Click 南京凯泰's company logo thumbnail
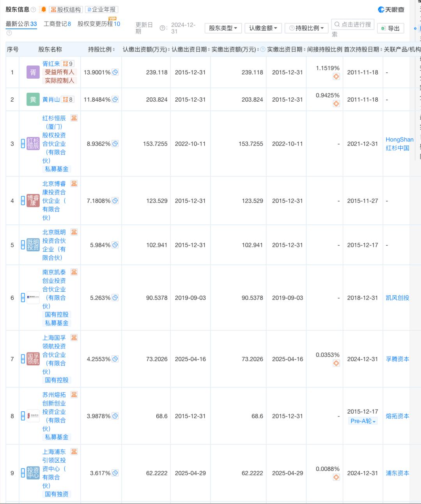The image size is (421, 504). tap(33, 298)
